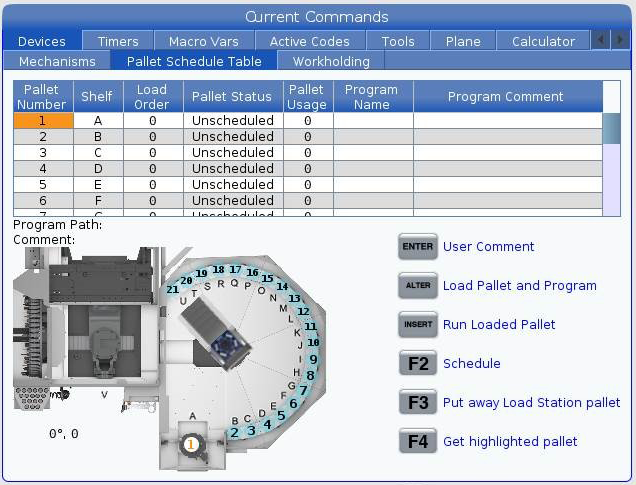Open the Calculator tab
This screenshot has width=636, height=485.
(x=543, y=41)
